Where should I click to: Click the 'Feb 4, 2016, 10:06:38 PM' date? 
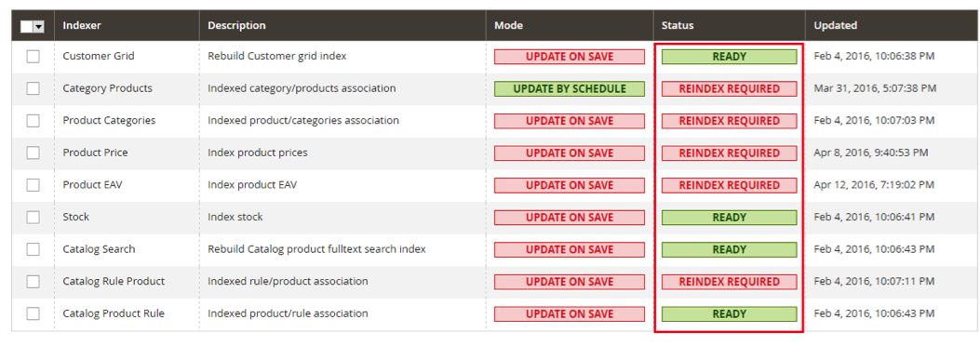click(875, 56)
